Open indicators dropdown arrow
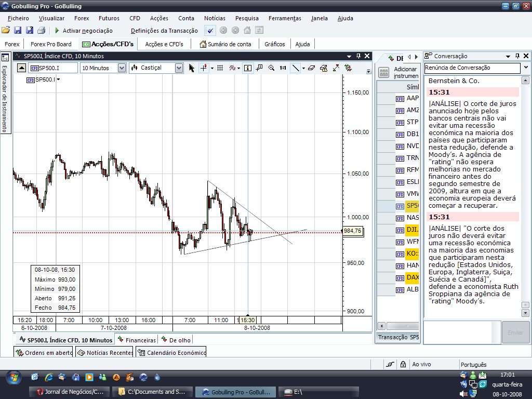This screenshot has width=532, height=399. point(238,68)
